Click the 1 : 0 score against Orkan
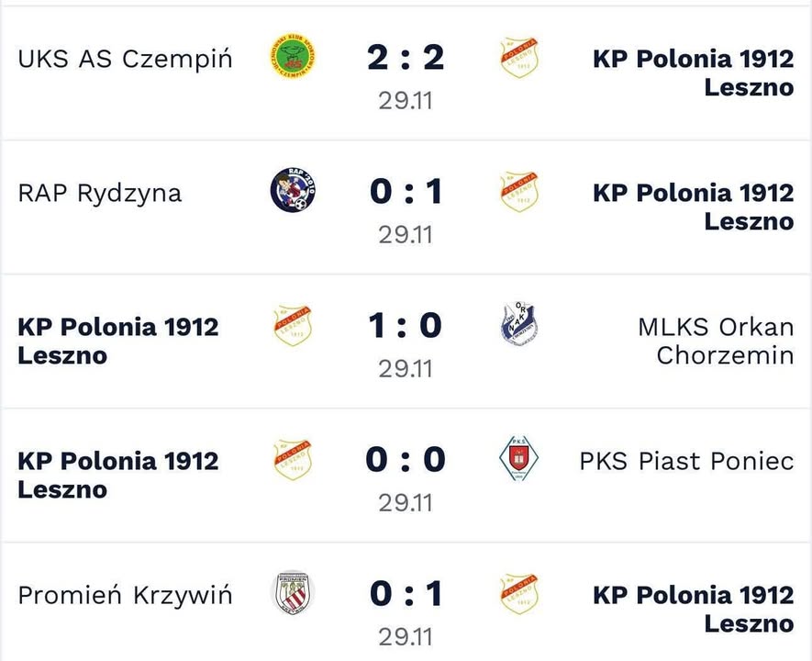812x661 pixels. (406, 325)
